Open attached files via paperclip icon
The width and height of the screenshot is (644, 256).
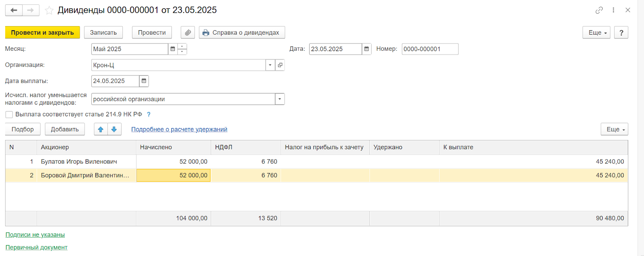(x=188, y=33)
